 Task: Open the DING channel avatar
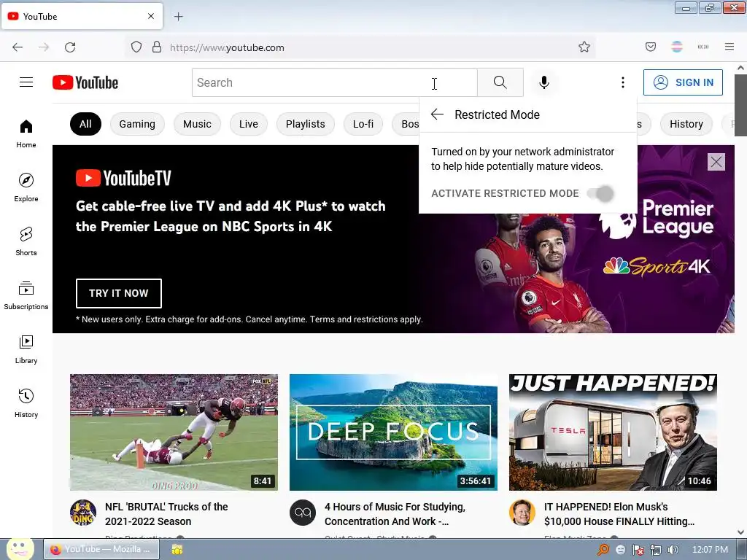(83, 513)
